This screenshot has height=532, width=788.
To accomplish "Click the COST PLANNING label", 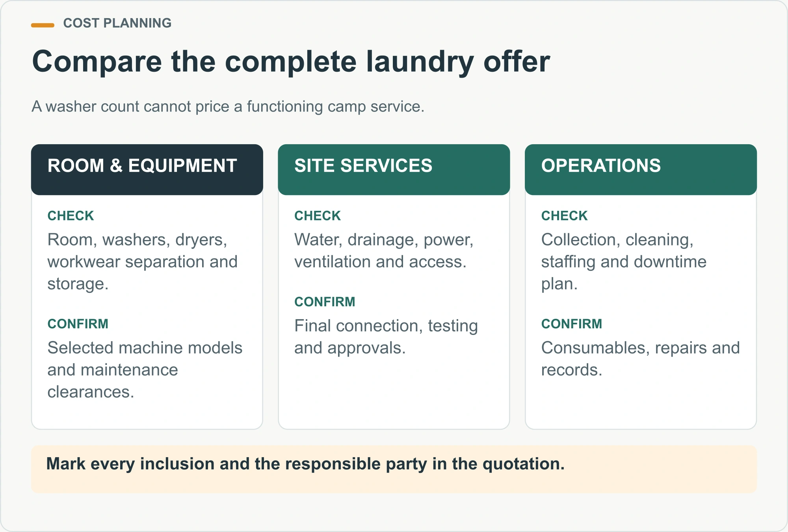I will [117, 23].
